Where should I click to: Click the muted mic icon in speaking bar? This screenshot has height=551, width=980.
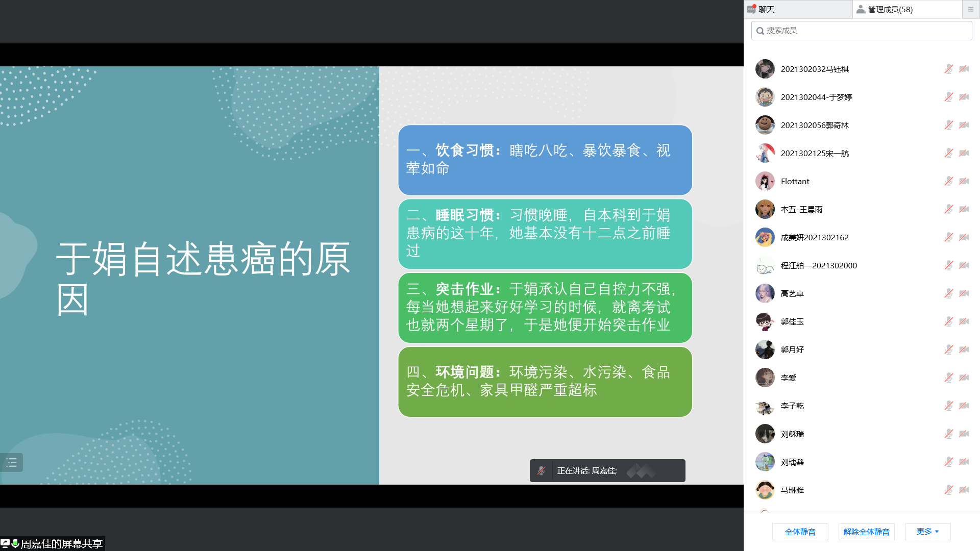click(541, 470)
